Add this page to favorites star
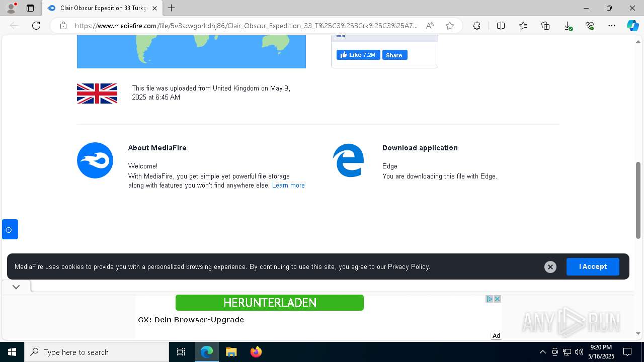 [x=450, y=26]
